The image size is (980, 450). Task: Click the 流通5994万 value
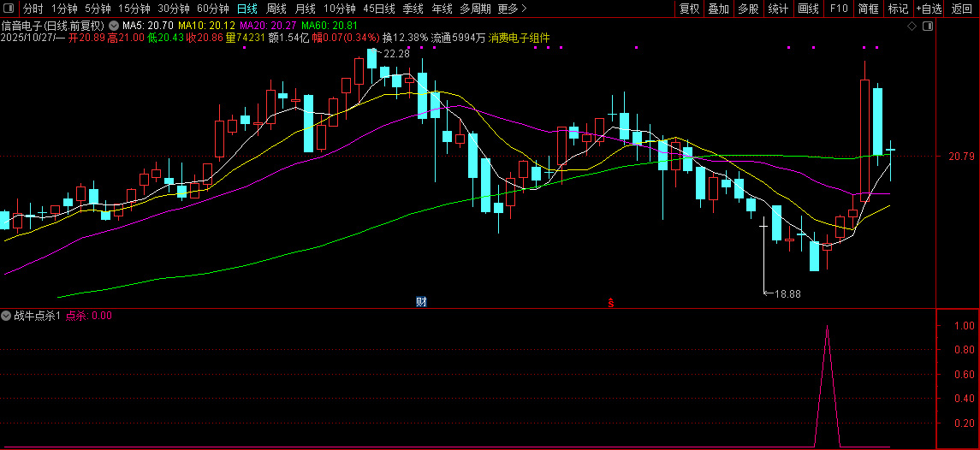click(458, 38)
